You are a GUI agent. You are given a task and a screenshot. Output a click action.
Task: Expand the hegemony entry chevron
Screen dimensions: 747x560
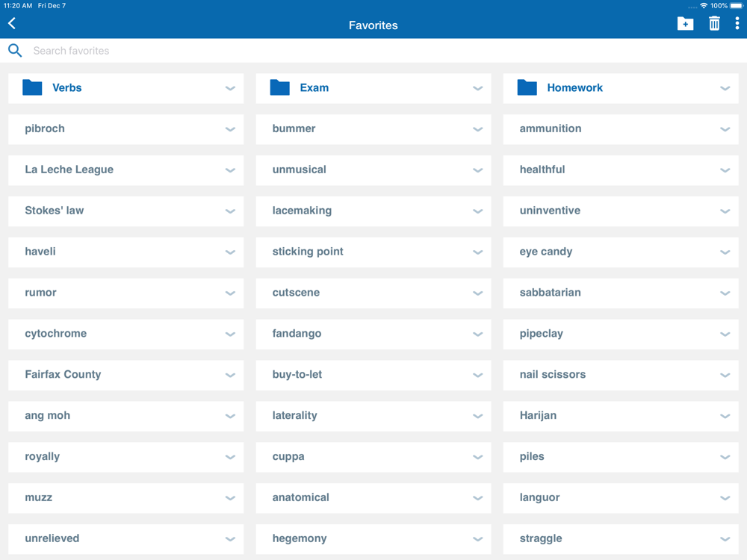click(477, 539)
